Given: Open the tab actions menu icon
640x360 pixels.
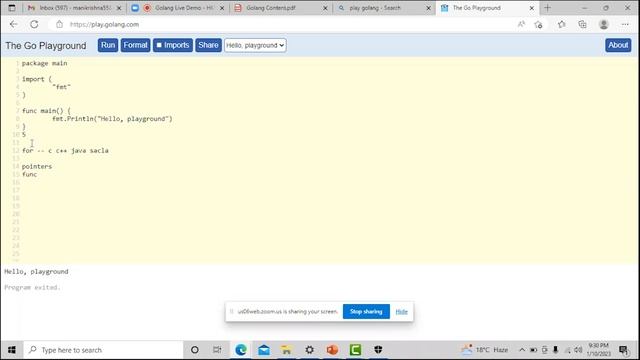Looking at the screenshot, I should click(11, 8).
